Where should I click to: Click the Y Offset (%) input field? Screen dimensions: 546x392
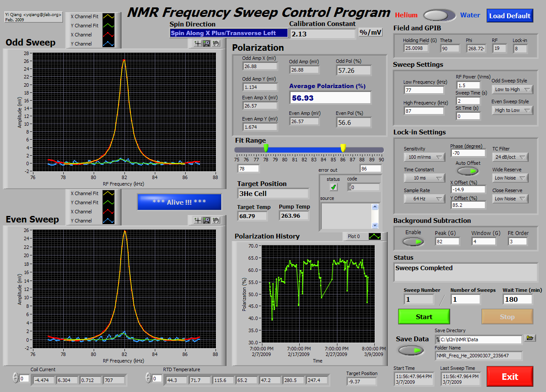coord(468,205)
